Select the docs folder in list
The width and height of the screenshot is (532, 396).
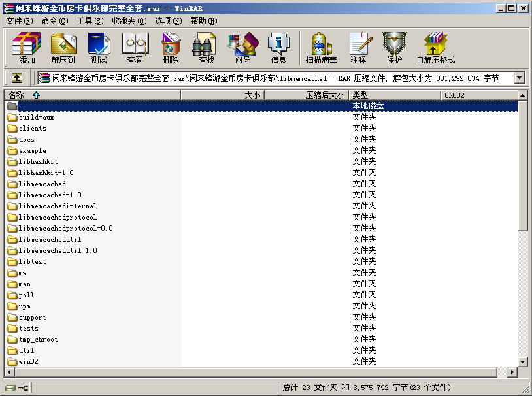[x=26, y=139]
